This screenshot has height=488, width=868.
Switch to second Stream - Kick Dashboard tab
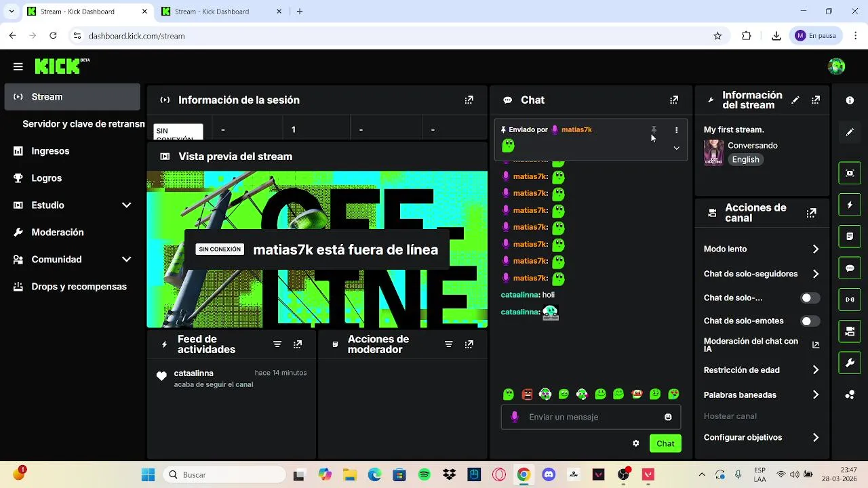(220, 12)
